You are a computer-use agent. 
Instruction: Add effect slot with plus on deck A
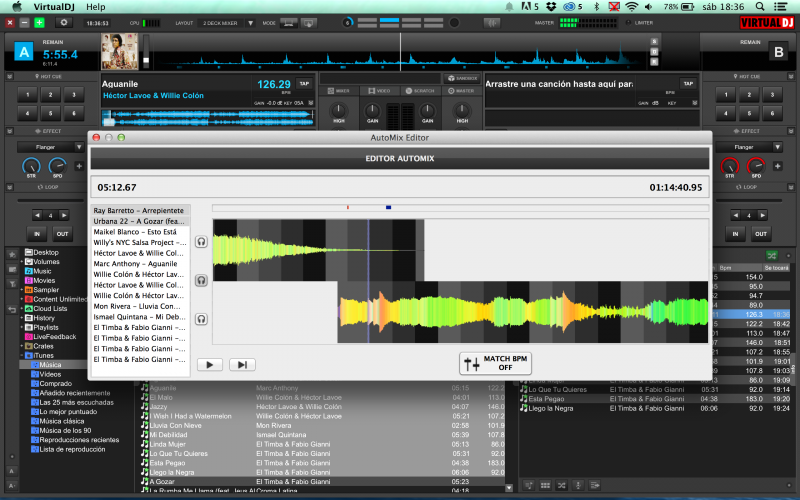click(79, 166)
